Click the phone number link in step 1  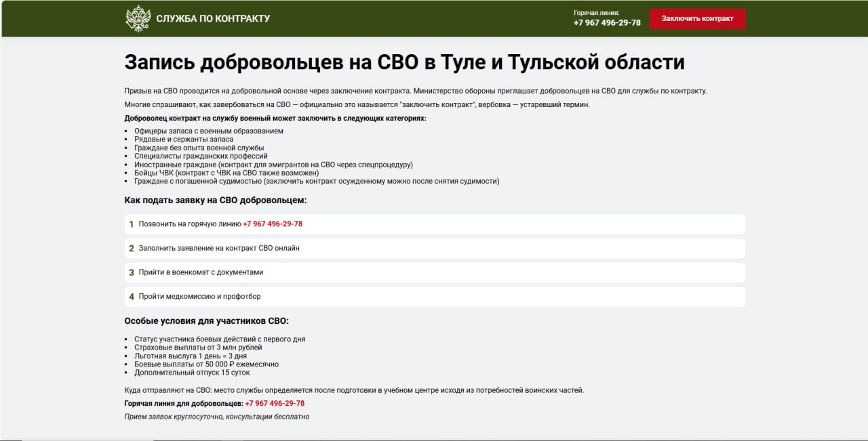pos(273,224)
